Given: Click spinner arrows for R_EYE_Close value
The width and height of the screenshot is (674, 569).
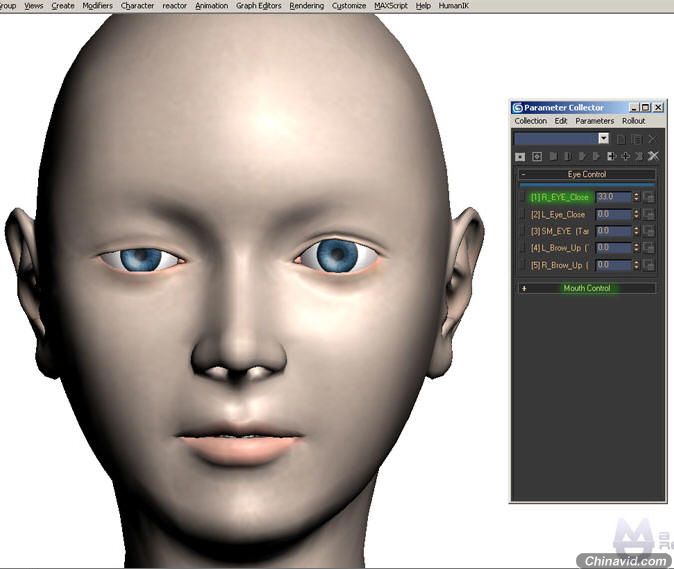Looking at the screenshot, I should (636, 197).
